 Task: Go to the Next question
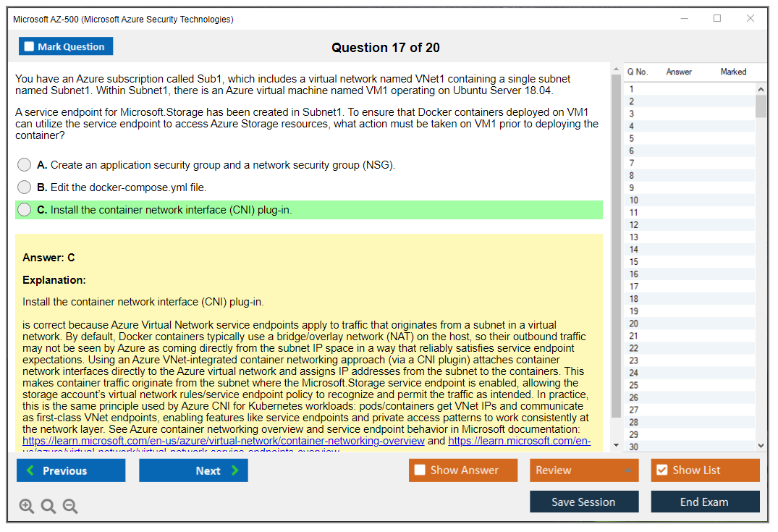point(193,470)
